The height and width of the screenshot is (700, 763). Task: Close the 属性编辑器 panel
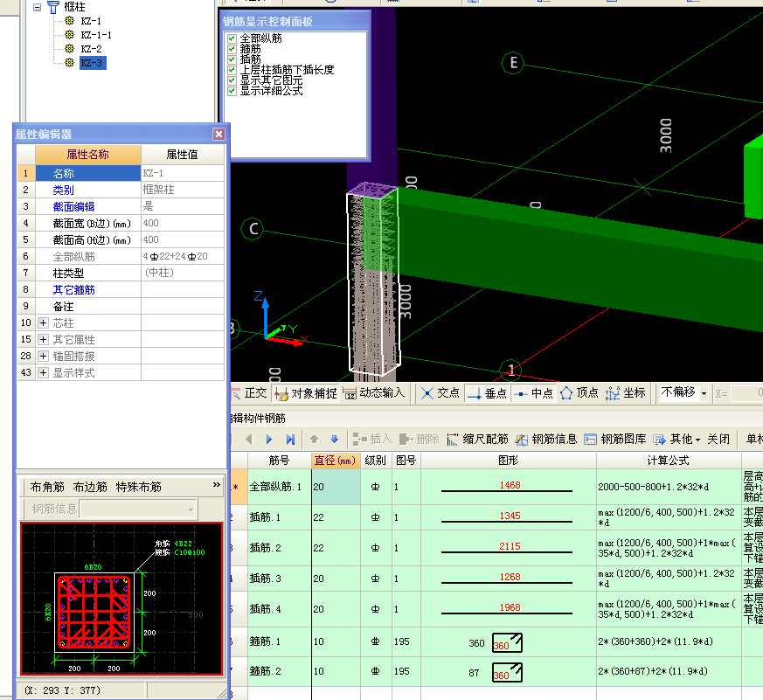(219, 135)
